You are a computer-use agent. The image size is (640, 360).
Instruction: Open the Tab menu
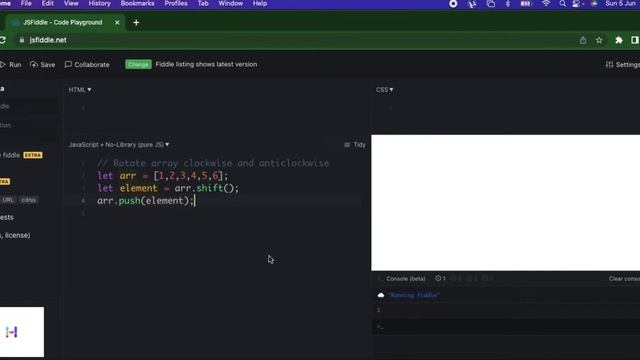[203, 4]
